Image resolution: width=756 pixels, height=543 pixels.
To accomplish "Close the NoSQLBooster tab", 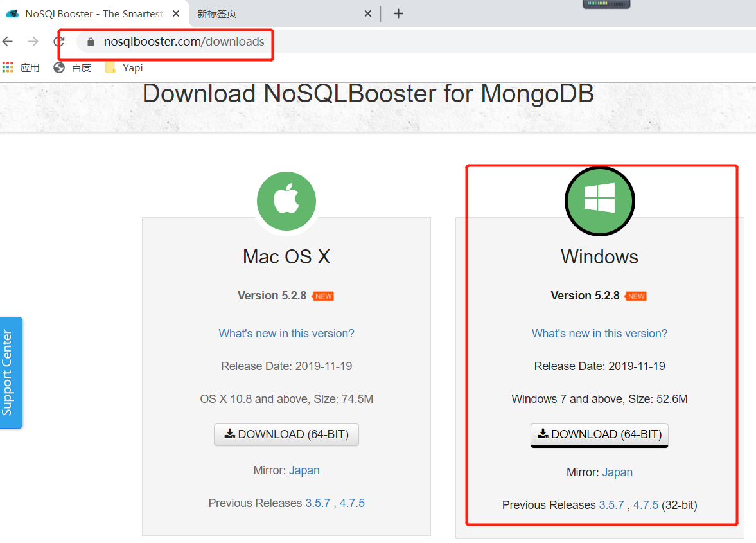I will (176, 13).
